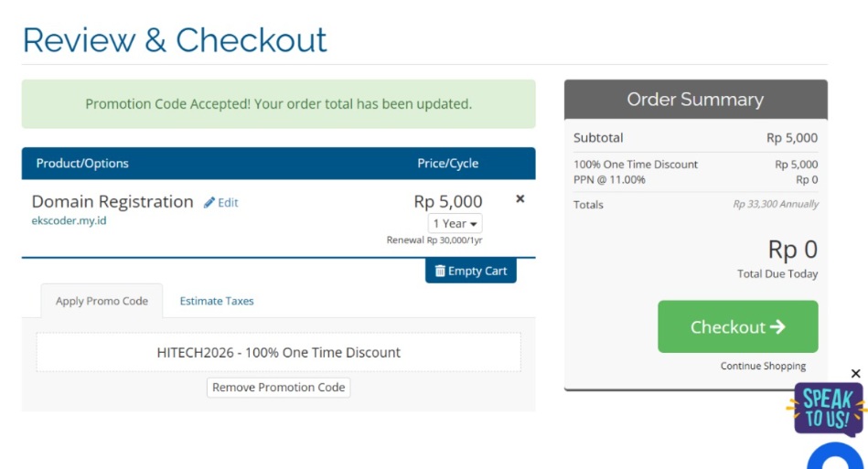Click the trash icon on Empty Cart
This screenshot has height=469, width=868.
tap(440, 271)
